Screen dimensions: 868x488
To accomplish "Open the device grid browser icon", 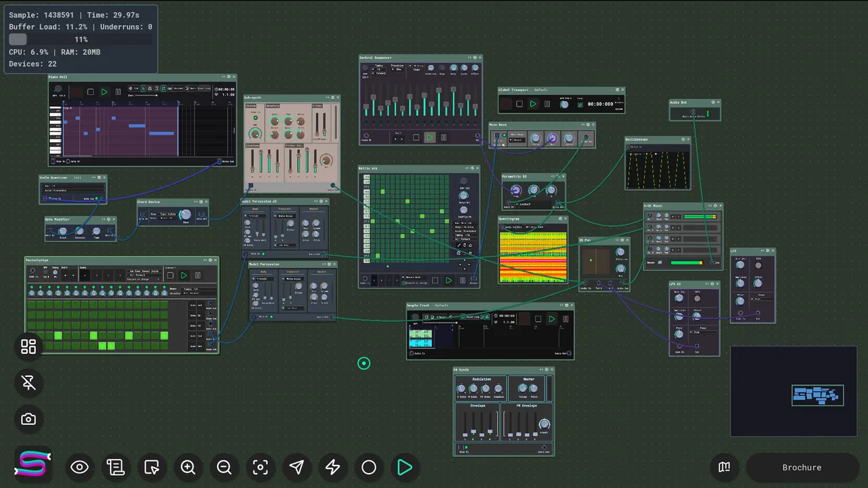I will click(28, 346).
